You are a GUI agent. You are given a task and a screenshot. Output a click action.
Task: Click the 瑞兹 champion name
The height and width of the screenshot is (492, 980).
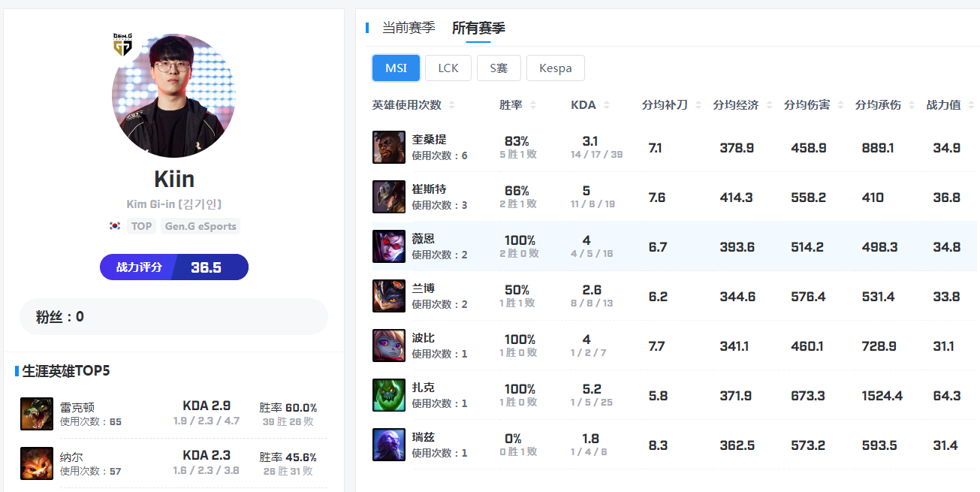[424, 437]
